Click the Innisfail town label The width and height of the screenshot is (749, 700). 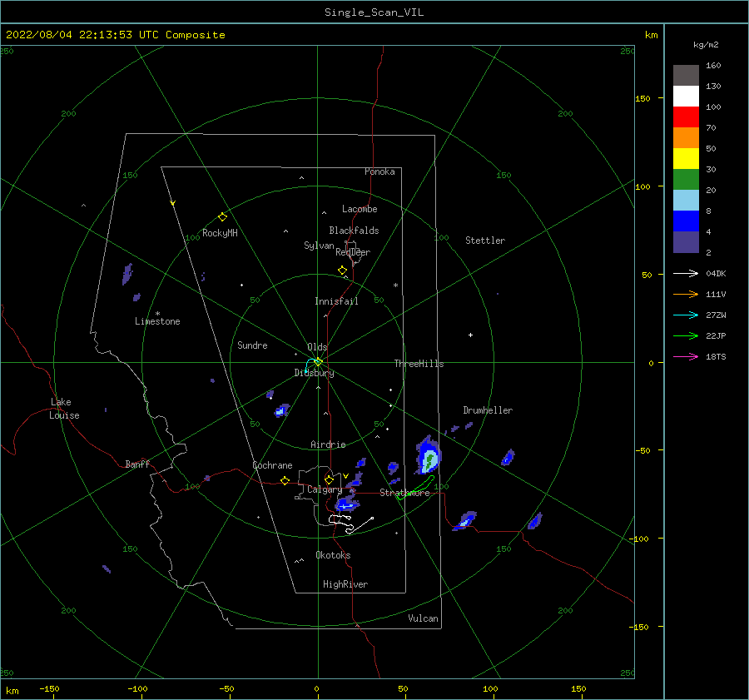click(336, 301)
